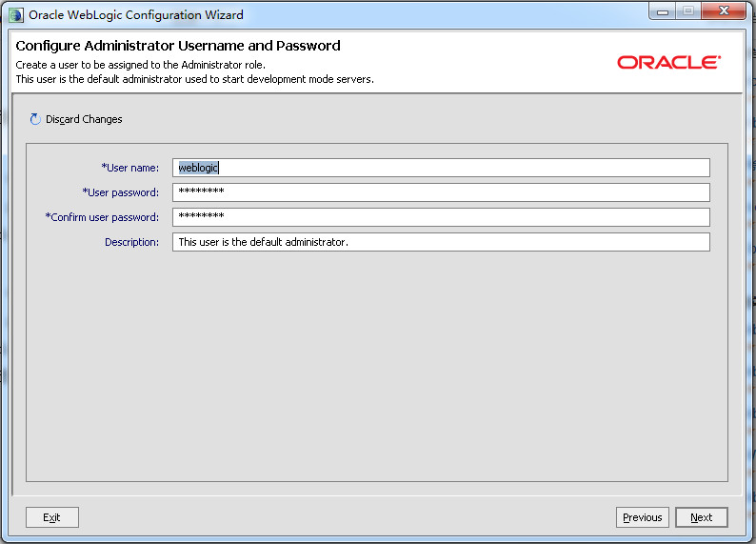This screenshot has height=544, width=756.
Task: Close the Configuration Wizard window
Action: (724, 11)
